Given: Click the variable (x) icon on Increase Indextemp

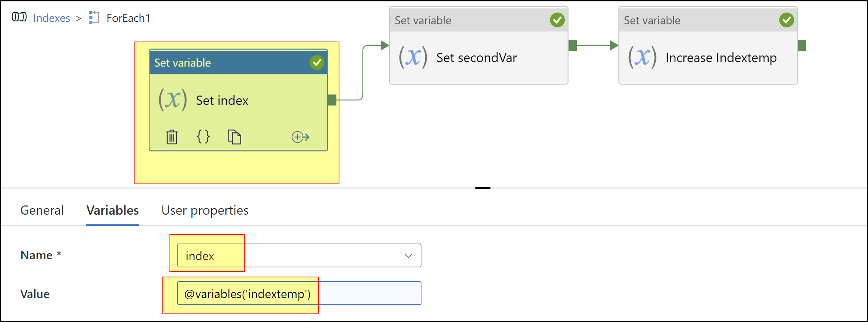Looking at the screenshot, I should click(x=643, y=58).
